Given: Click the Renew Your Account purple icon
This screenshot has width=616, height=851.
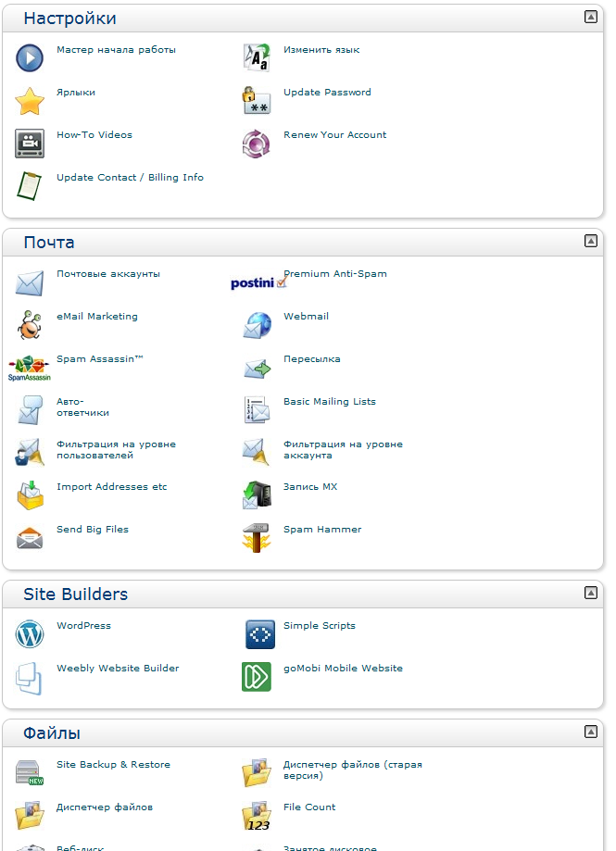Looking at the screenshot, I should (257, 144).
